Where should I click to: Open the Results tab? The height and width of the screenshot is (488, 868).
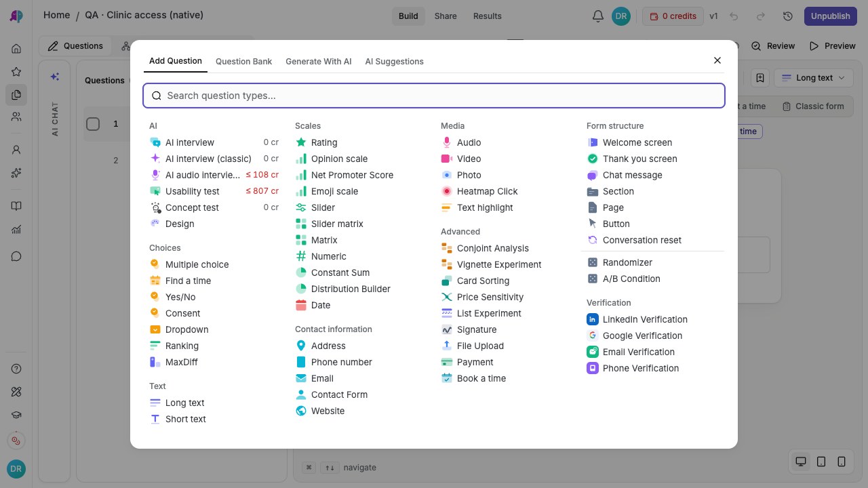coord(488,16)
